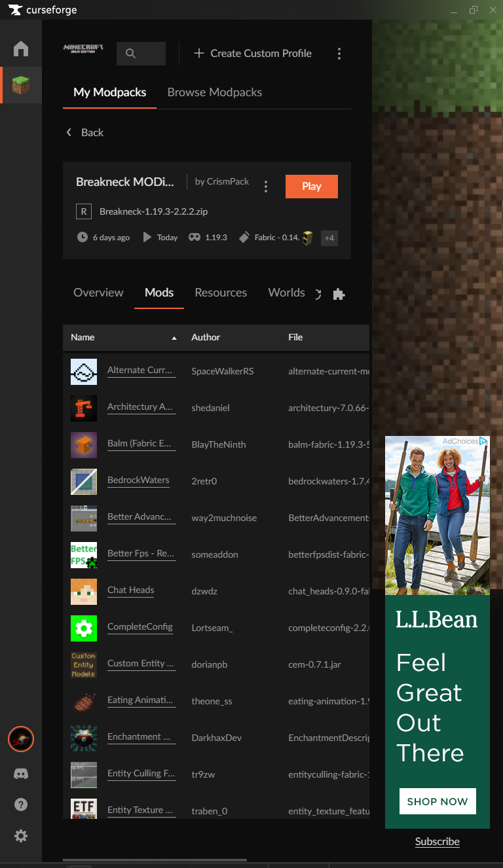Viewport: 503px width, 868px height.
Task: Switch to the Browse Modpacks tab
Action: pyautogui.click(x=214, y=92)
